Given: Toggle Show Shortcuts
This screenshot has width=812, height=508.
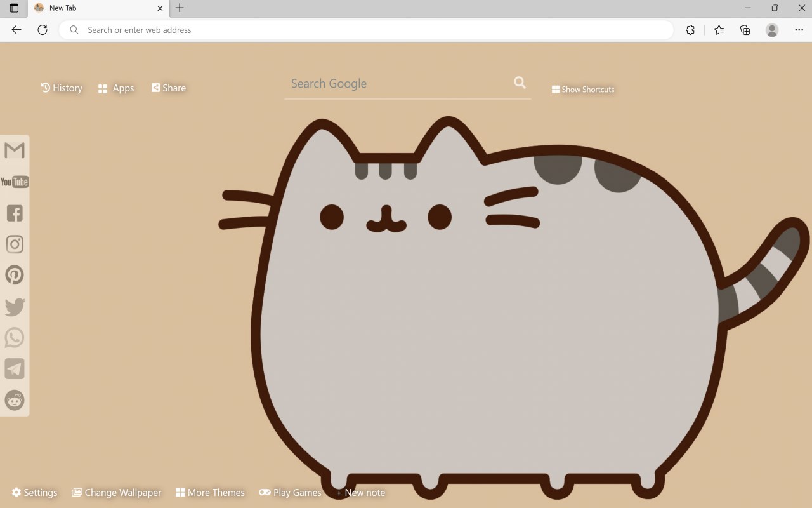Looking at the screenshot, I should pyautogui.click(x=583, y=90).
